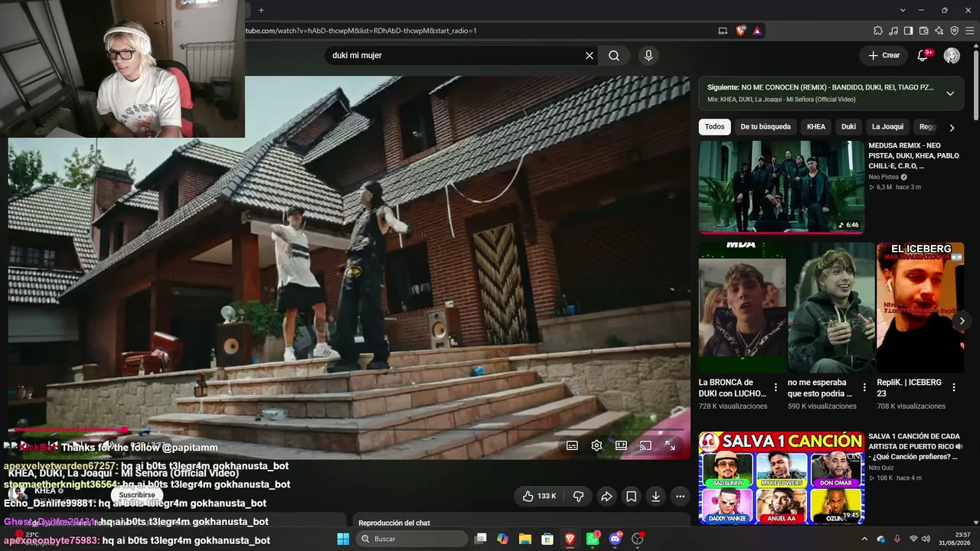Screen dimensions: 980x551
Task: Click the taskbar Buscar search box
Action: (412, 539)
